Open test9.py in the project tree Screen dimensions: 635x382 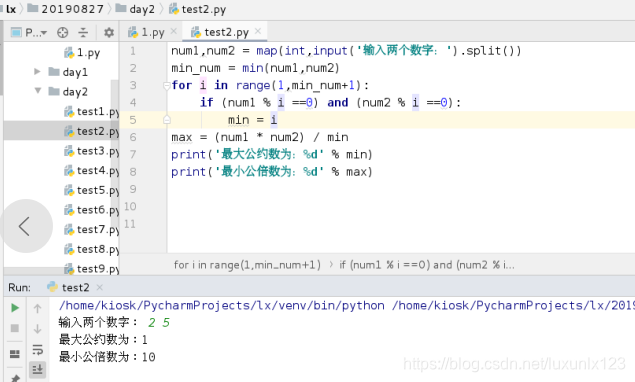(x=92, y=269)
